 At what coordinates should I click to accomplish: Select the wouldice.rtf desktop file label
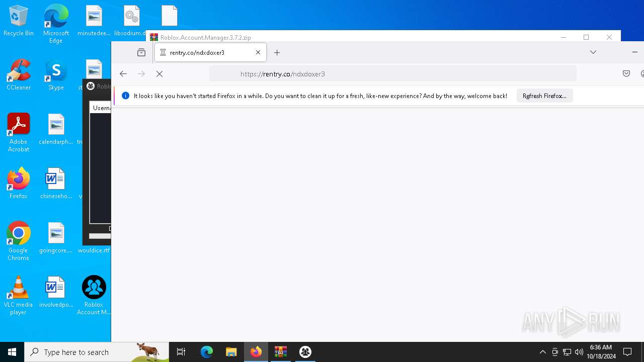click(x=94, y=250)
